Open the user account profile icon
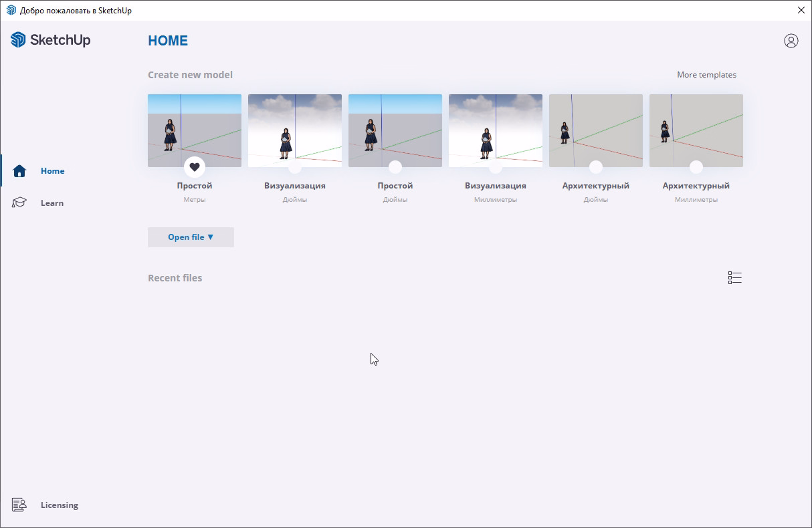812x528 pixels. [791, 41]
